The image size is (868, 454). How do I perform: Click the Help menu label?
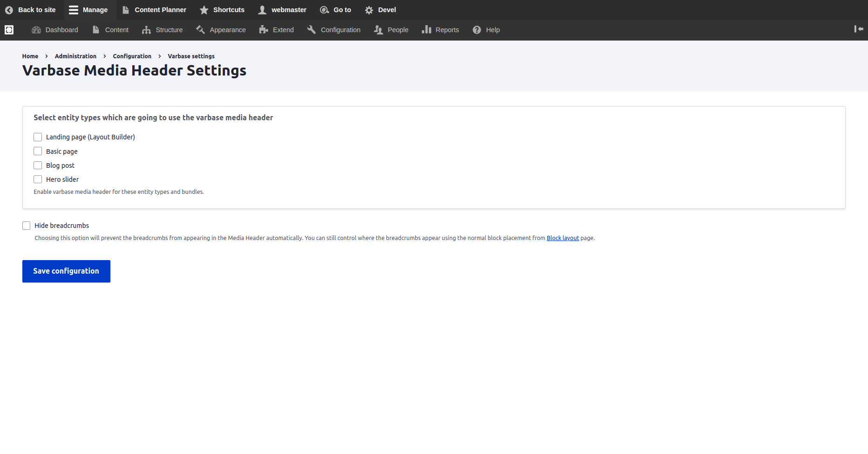(x=493, y=30)
